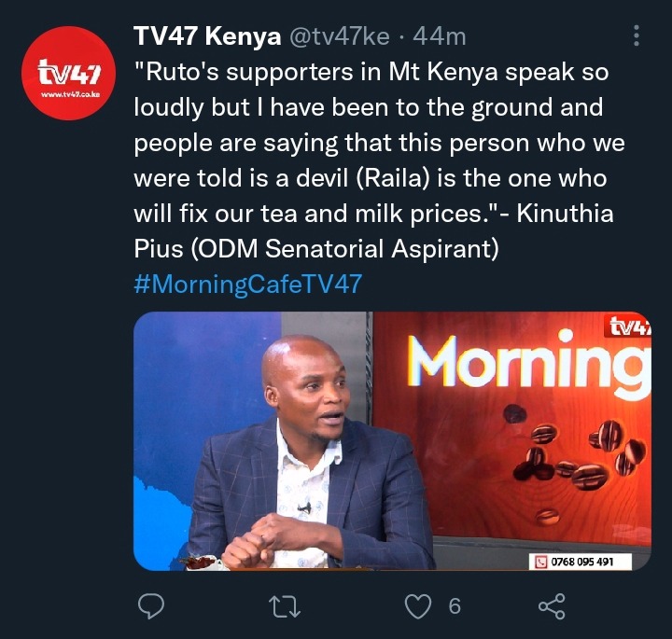View the like count of 6

point(455,606)
